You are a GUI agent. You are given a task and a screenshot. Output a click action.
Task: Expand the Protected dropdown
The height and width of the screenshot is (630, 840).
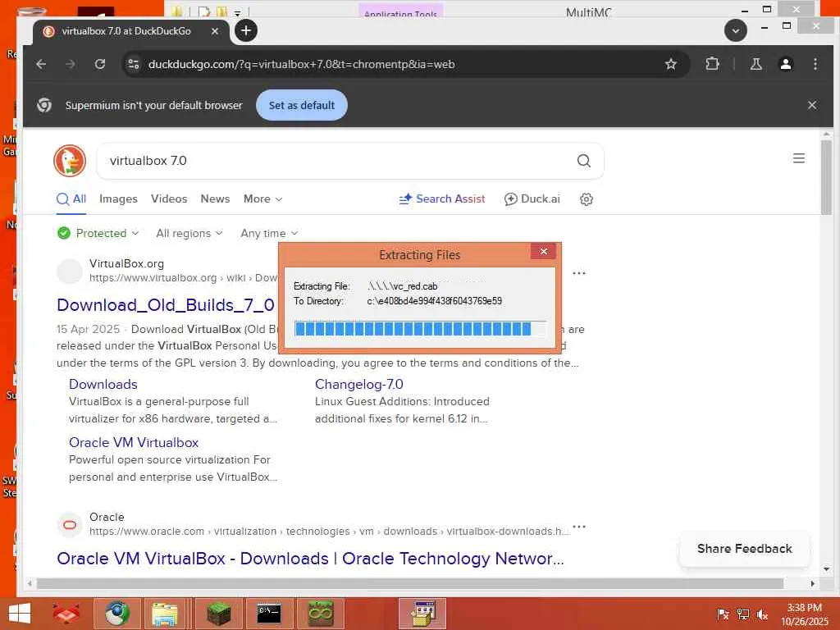pyautogui.click(x=98, y=233)
